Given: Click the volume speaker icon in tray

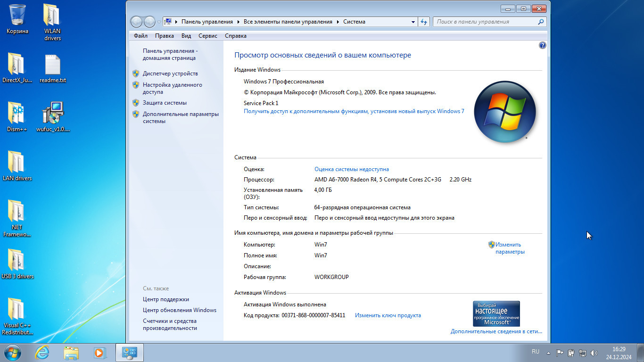Looking at the screenshot, I should click(x=594, y=353).
